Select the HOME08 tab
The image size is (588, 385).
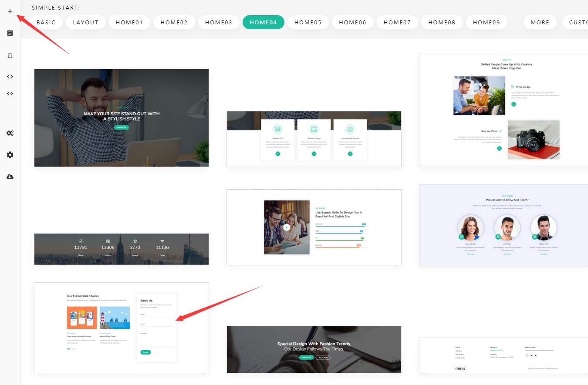click(442, 22)
